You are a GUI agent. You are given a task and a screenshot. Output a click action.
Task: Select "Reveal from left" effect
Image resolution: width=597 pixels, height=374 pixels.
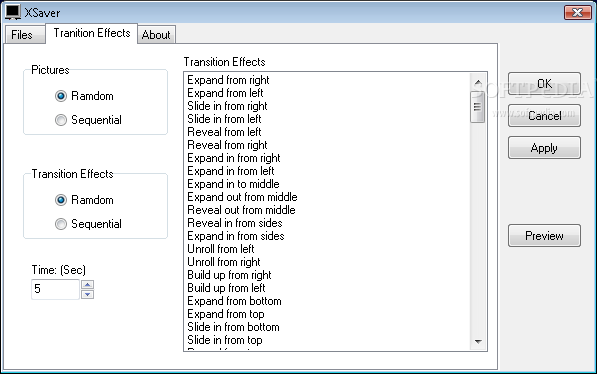(x=224, y=132)
